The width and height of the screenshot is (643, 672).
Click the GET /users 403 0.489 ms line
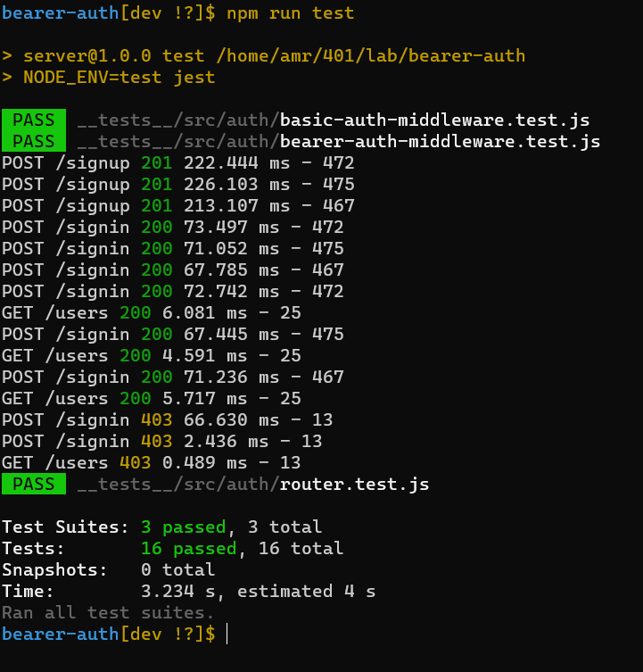(152, 463)
